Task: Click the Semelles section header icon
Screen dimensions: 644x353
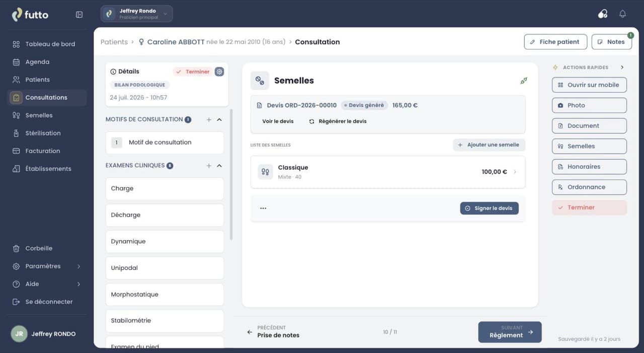Action: pos(260,81)
